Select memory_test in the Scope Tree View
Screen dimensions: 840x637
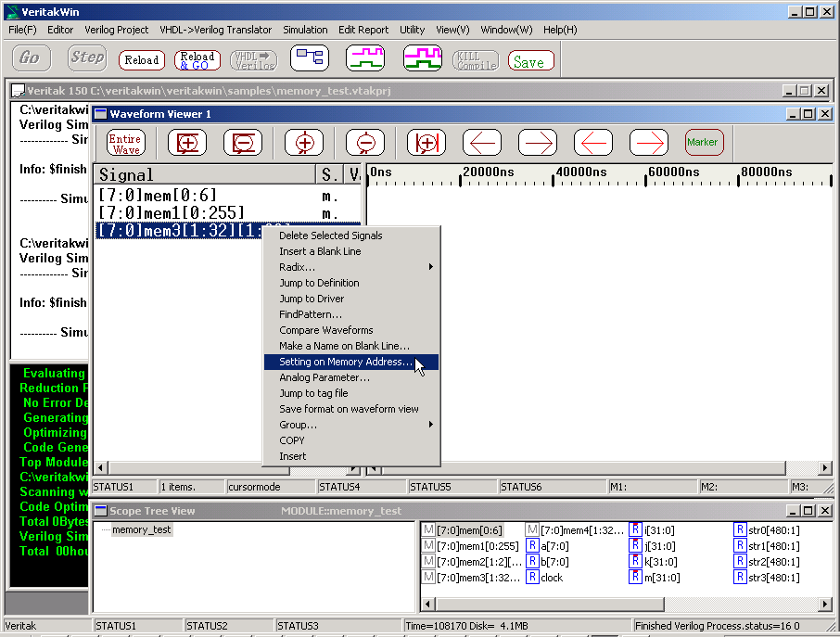pyautogui.click(x=142, y=529)
